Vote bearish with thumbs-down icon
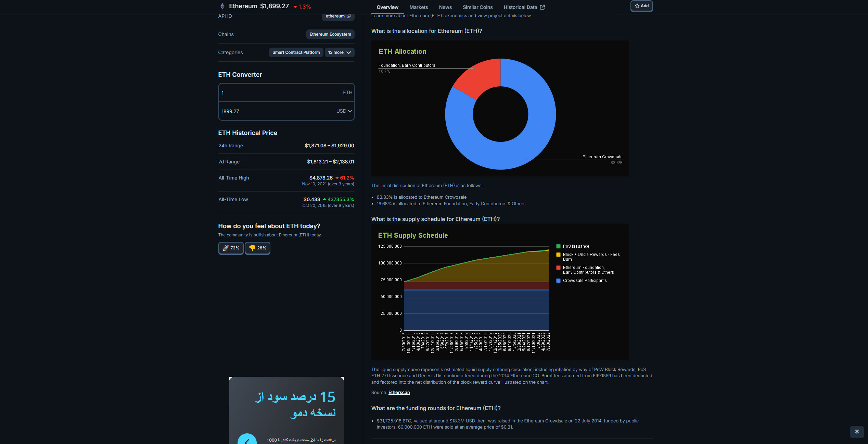This screenshot has width=868, height=444. click(252, 248)
